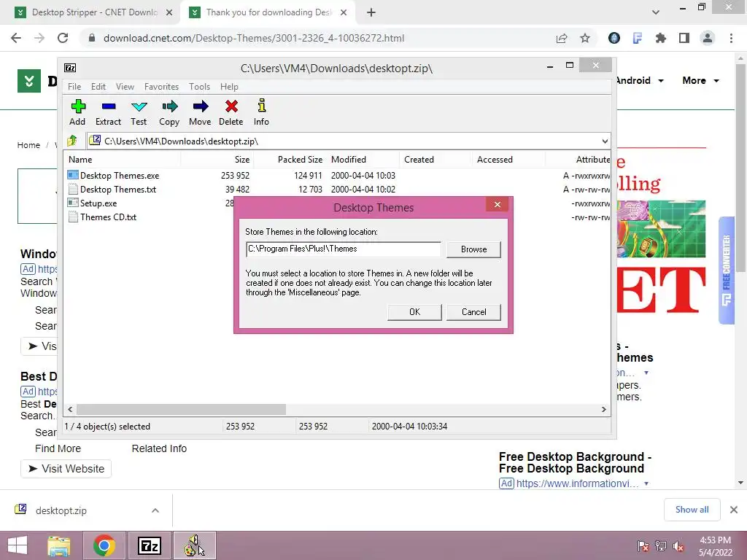Click the Chrome address bar URL
Image resolution: width=747 pixels, height=560 pixels.
tap(253, 38)
